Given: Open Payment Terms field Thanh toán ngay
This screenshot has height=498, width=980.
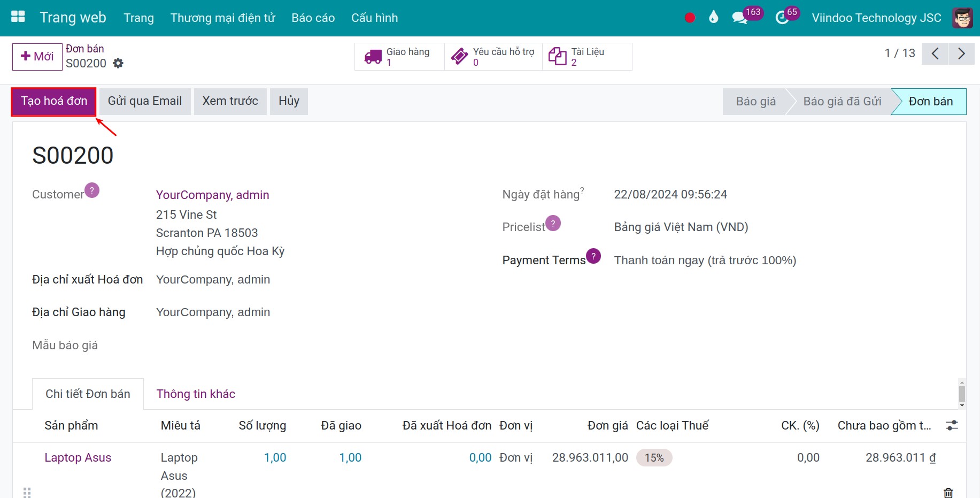Looking at the screenshot, I should (x=705, y=261).
